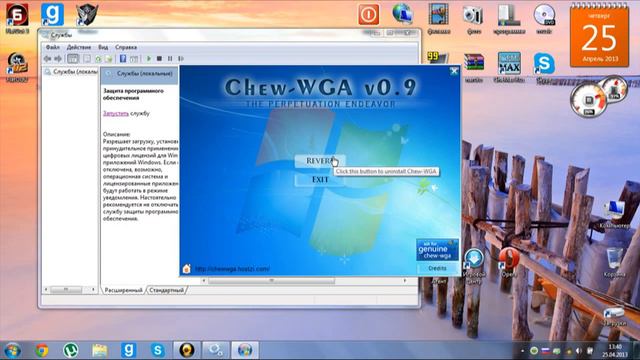Open uTorrent from the taskbar
The image size is (640, 360).
(x=71, y=350)
